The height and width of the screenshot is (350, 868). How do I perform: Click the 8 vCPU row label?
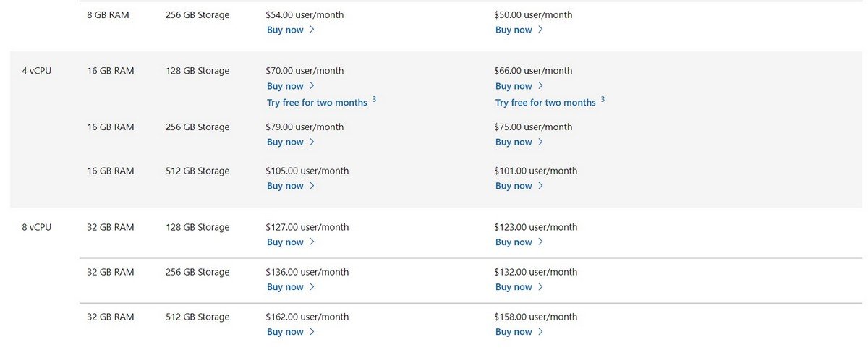coord(36,227)
